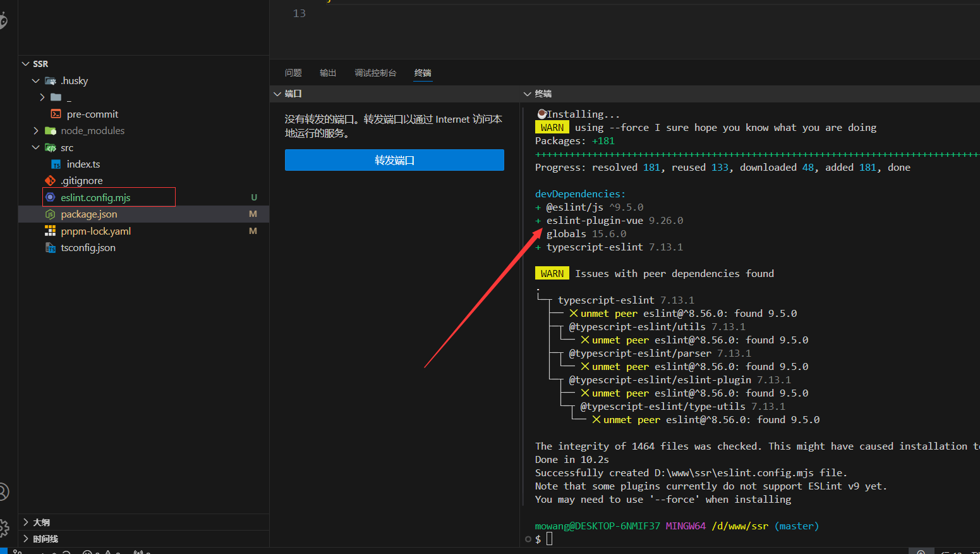The width and height of the screenshot is (980, 554).
Task: Click 'Note that some plugins' terminal line
Action: [711, 486]
